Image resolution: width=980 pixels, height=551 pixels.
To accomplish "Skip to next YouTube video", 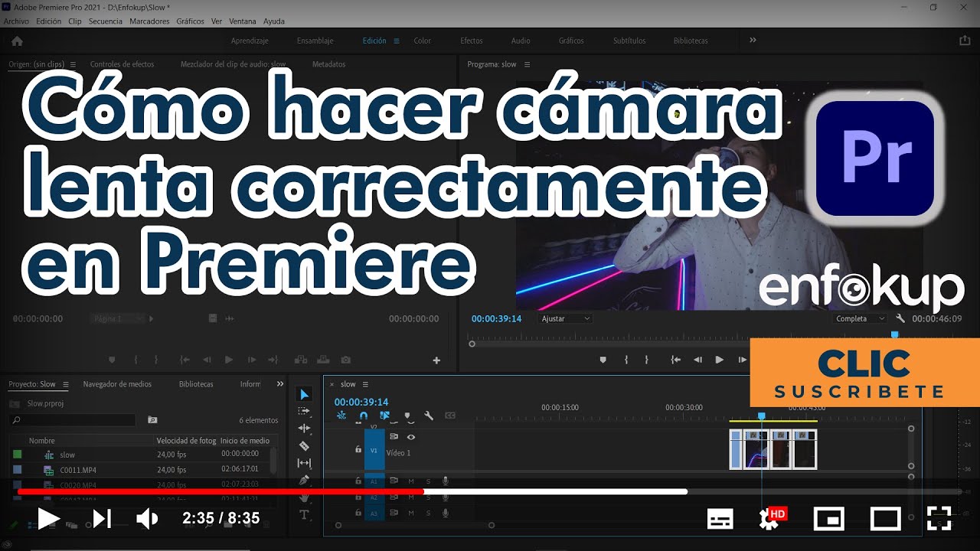I will (x=102, y=519).
